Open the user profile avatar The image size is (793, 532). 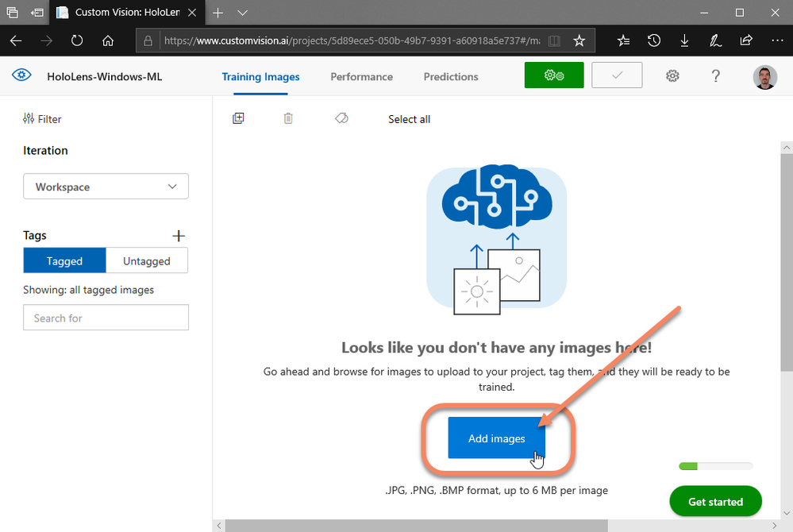[x=764, y=77]
